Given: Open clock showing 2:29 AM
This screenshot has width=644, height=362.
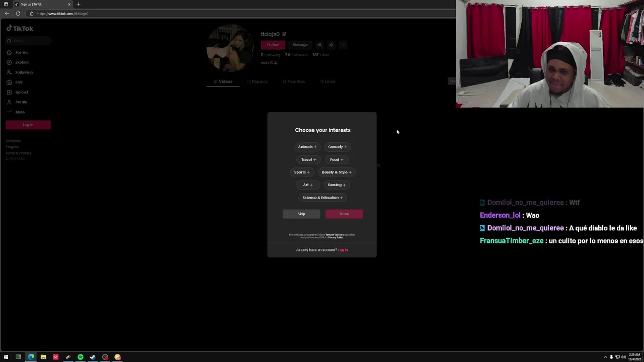Looking at the screenshot, I should [635, 357].
